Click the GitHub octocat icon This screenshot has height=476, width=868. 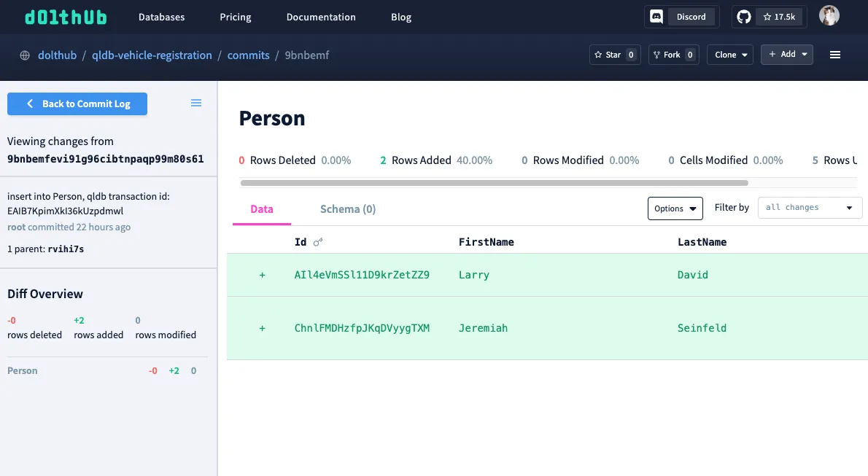point(743,17)
